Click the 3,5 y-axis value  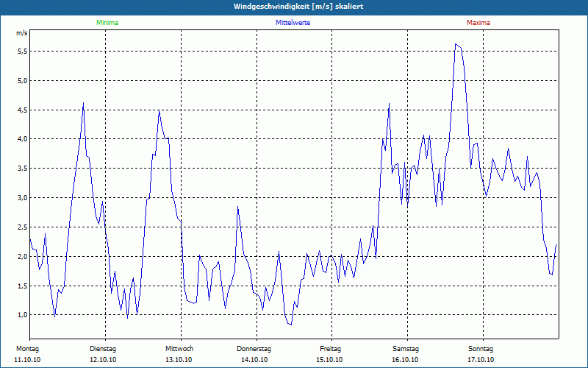(22, 169)
